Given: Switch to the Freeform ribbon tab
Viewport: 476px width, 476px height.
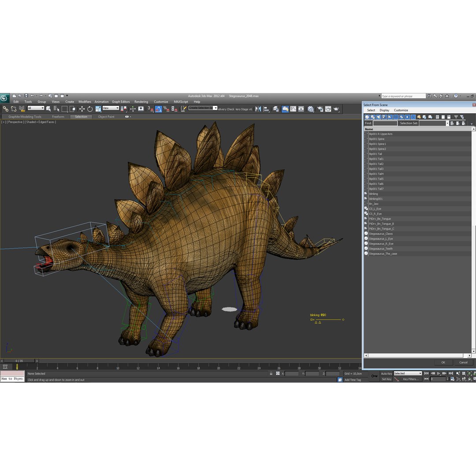Looking at the screenshot, I should (58, 116).
